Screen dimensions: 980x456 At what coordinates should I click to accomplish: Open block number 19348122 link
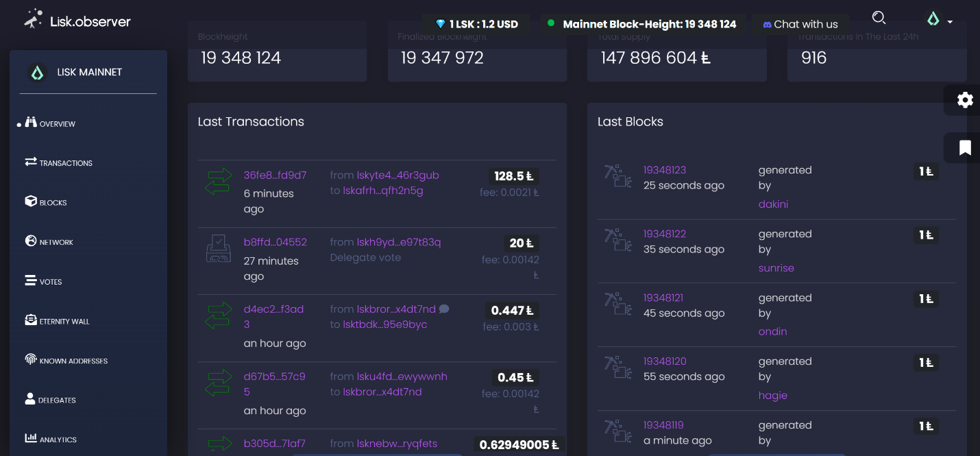click(664, 234)
